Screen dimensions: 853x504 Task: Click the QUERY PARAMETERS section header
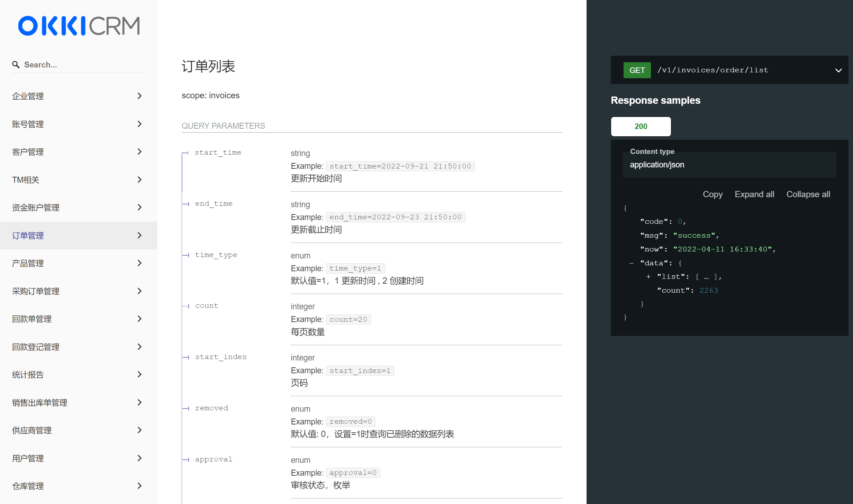click(x=223, y=126)
